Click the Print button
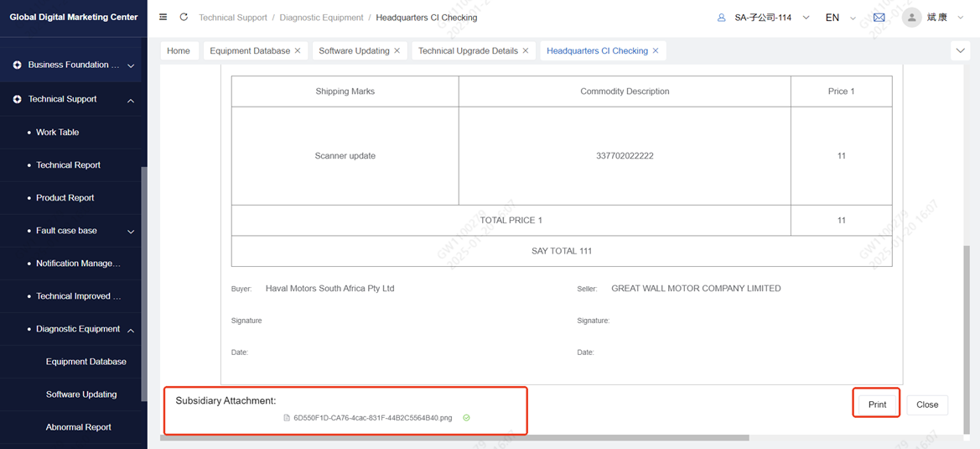 (877, 405)
